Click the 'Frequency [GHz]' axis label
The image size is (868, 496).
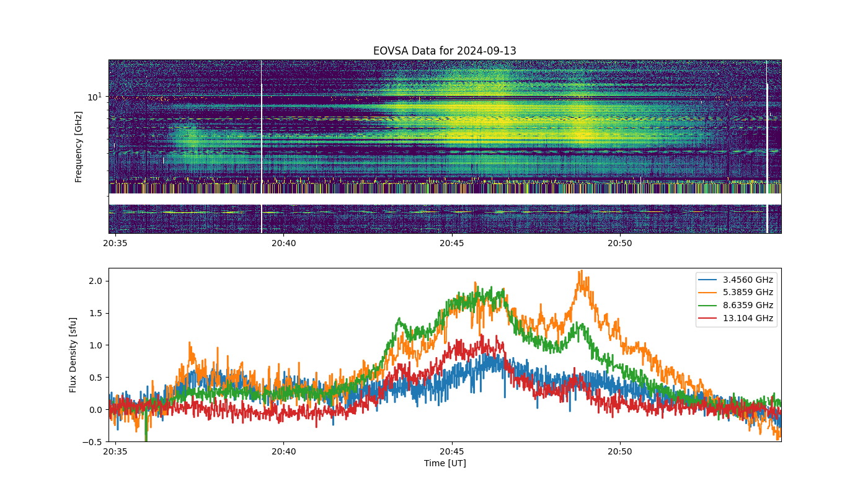[x=79, y=147]
